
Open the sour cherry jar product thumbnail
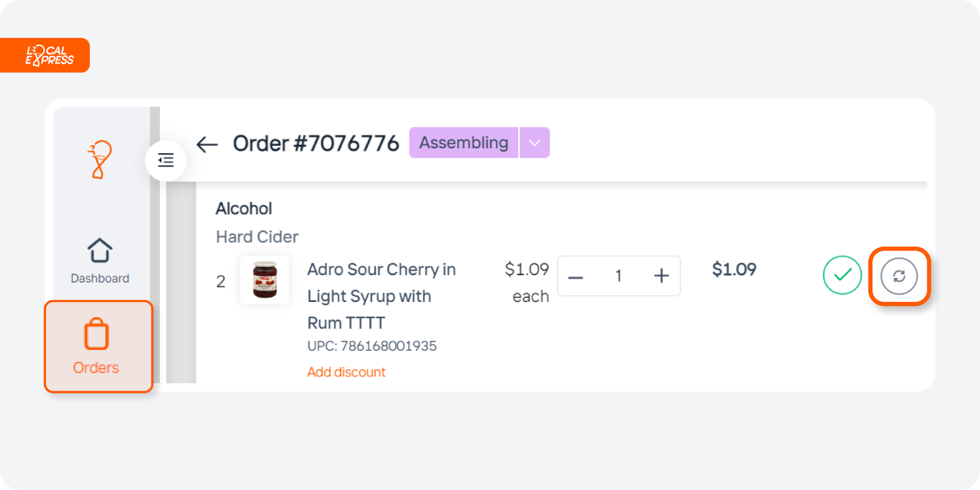(265, 280)
